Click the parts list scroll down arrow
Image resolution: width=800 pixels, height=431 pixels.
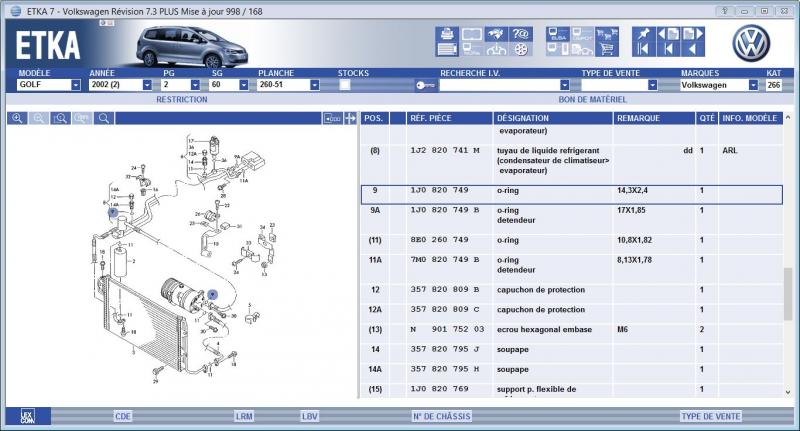788,392
